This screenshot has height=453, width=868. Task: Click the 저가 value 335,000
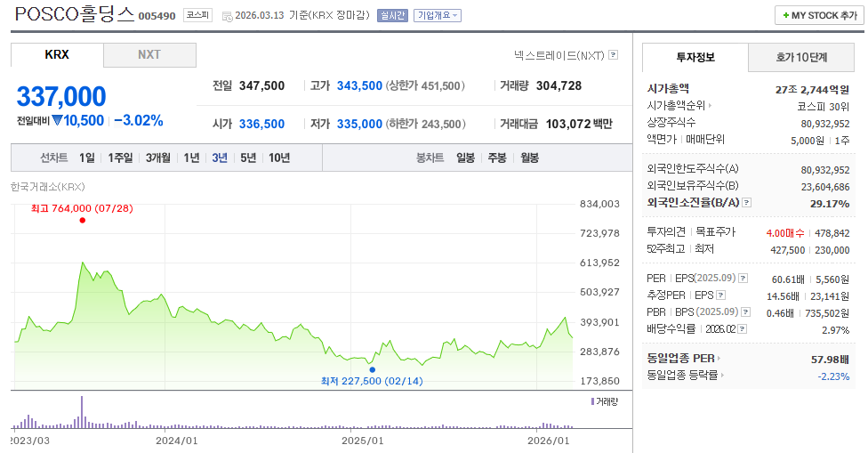pyautogui.click(x=360, y=124)
